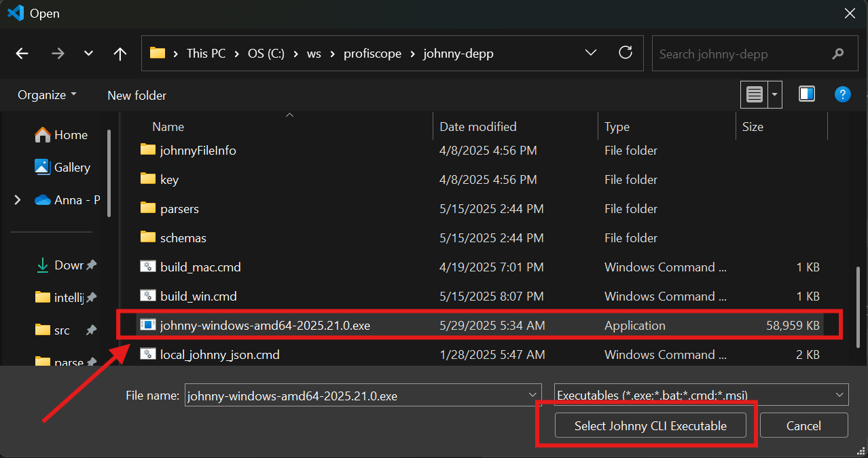Viewport: 868px width, 458px height.
Task: Click the Forward navigation arrow
Action: [x=58, y=54]
